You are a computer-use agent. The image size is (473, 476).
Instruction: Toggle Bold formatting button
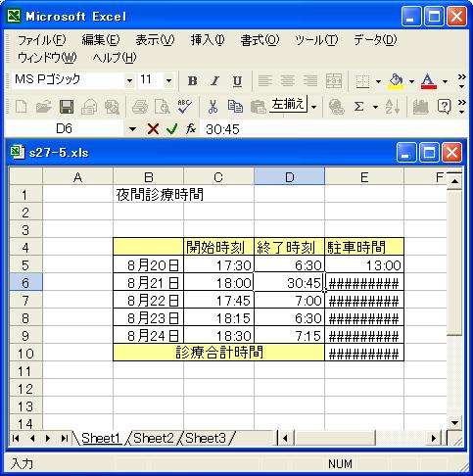click(193, 80)
